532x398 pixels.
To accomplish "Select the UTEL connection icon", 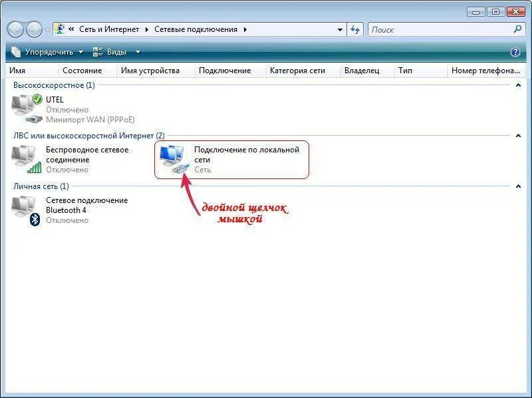I will [x=27, y=108].
